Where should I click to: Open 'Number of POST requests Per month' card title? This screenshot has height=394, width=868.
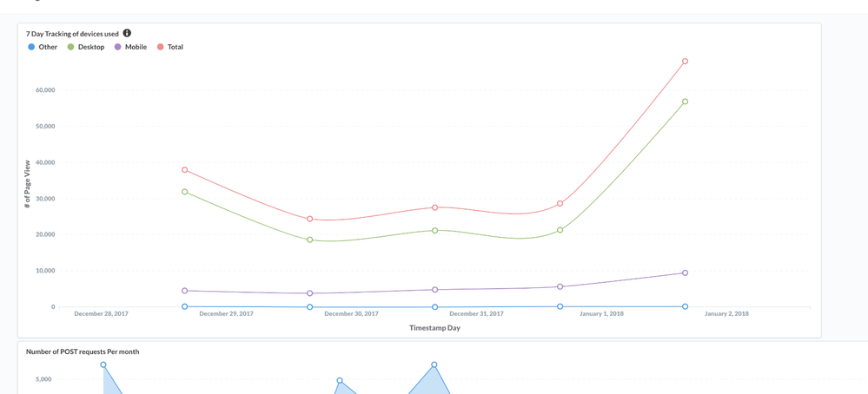[x=83, y=351]
